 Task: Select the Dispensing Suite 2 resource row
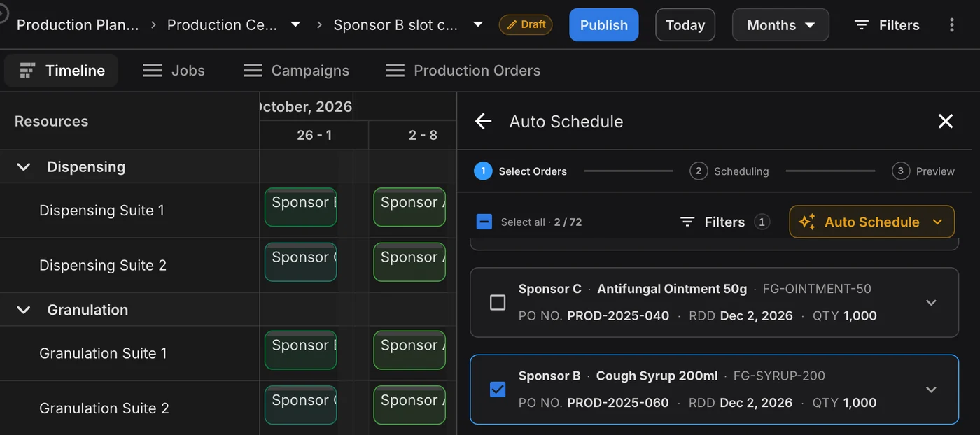pyautogui.click(x=129, y=265)
